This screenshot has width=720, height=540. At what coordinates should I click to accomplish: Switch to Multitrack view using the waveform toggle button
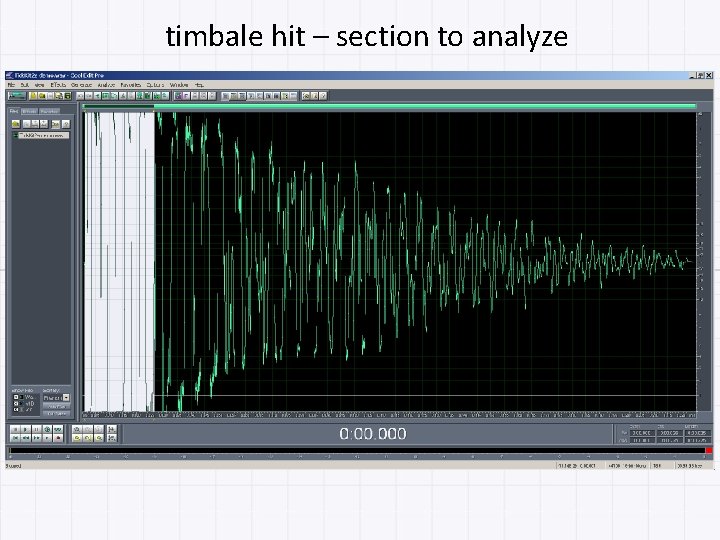pyautogui.click(x=17, y=96)
